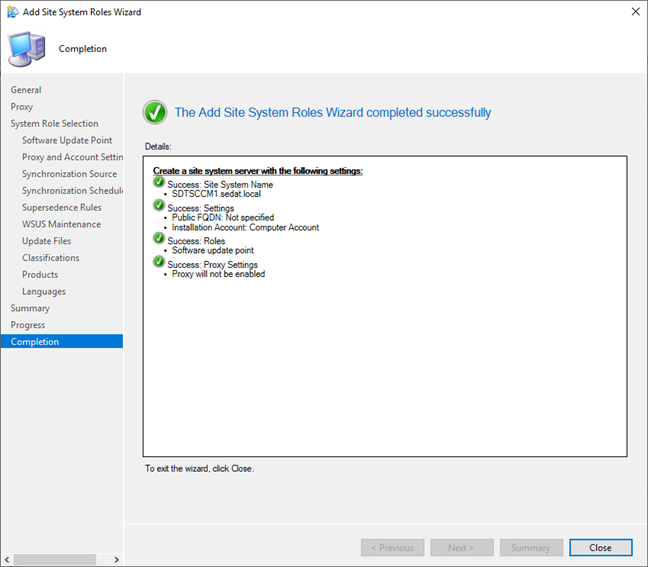This screenshot has width=648, height=567.
Task: Click the 'Public FQDN: Not specified' line
Action: pyautogui.click(x=223, y=217)
